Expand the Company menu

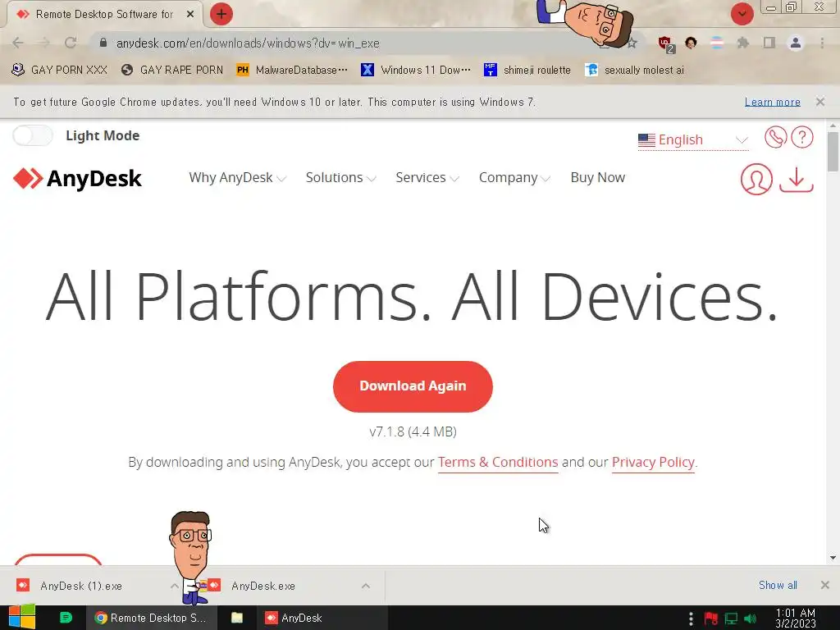click(514, 177)
